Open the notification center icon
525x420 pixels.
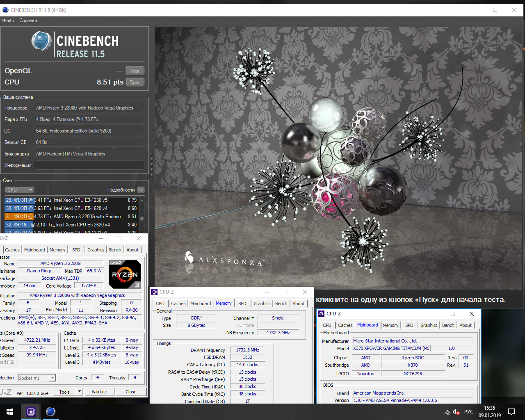511,412
